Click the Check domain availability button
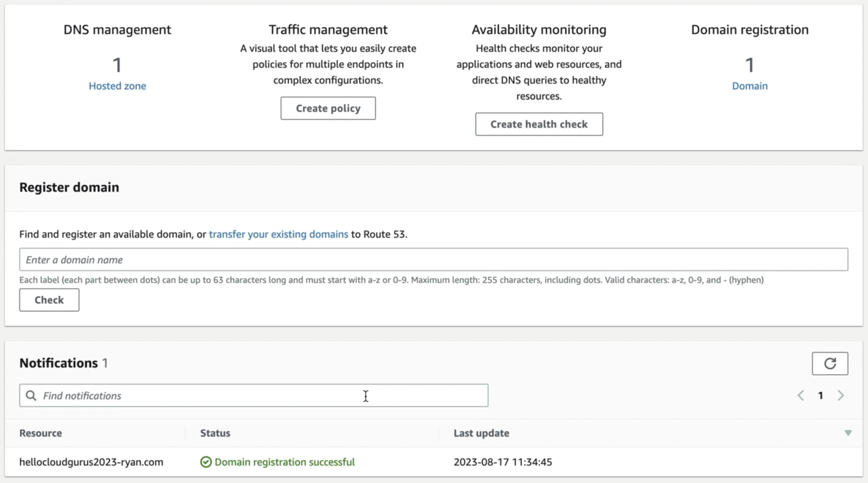868x483 pixels. (49, 300)
